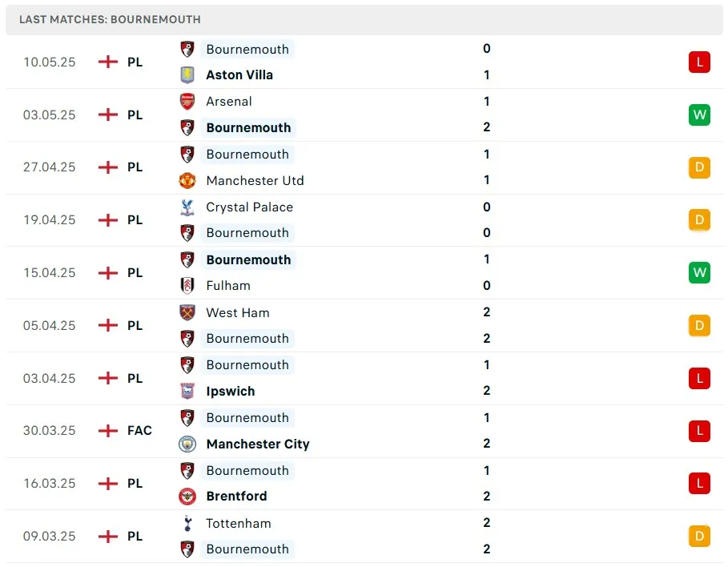The width and height of the screenshot is (728, 567).
Task: Click the England flag on the 10.05.25 match
Action: coord(108,62)
